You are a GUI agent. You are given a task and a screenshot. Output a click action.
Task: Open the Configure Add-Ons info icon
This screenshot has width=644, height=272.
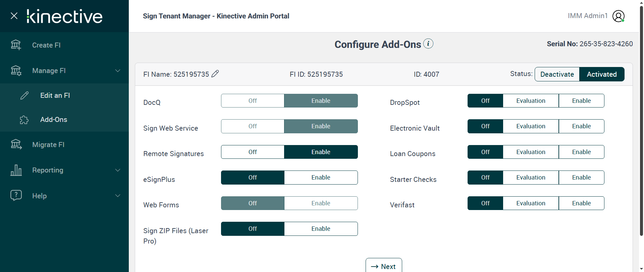point(428,44)
